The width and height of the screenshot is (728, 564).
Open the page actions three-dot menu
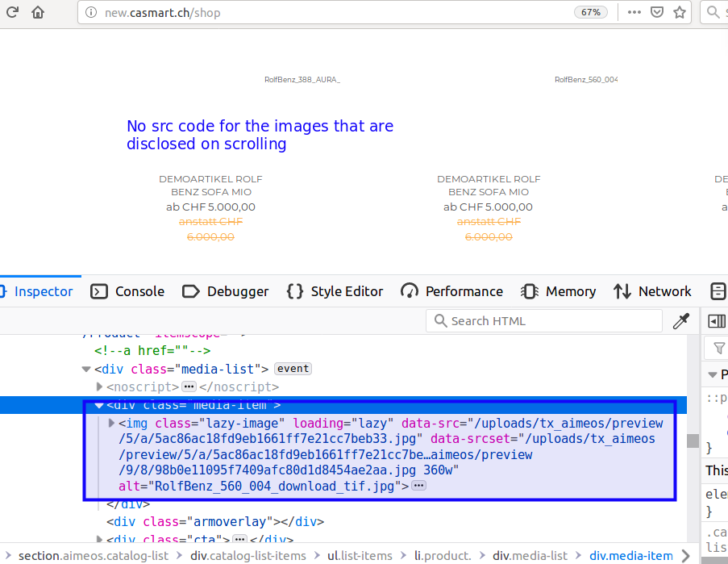[634, 12]
